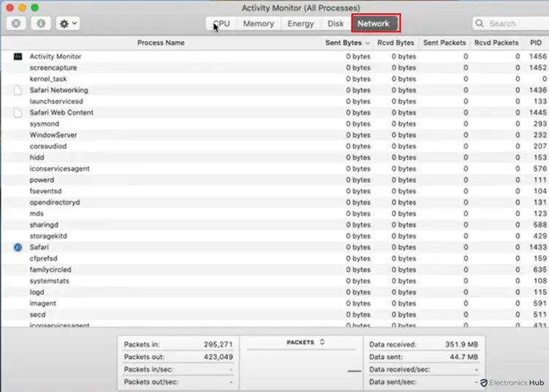Image resolution: width=549 pixels, height=392 pixels.
Task: Click the Data sent/sec label
Action: coord(392,382)
